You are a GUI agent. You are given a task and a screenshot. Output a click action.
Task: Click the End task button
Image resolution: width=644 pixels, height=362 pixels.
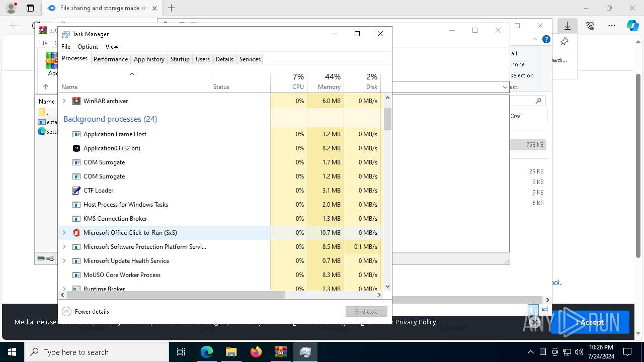click(x=366, y=312)
